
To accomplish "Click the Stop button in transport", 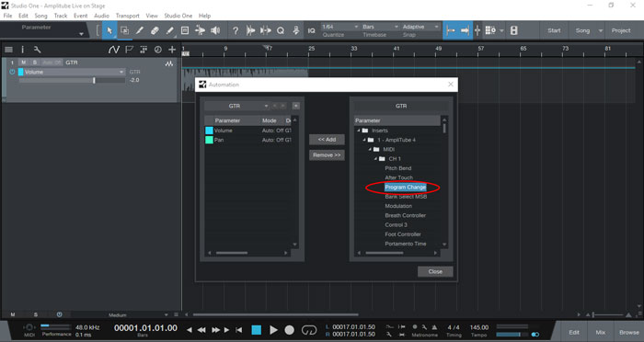I will click(x=257, y=330).
